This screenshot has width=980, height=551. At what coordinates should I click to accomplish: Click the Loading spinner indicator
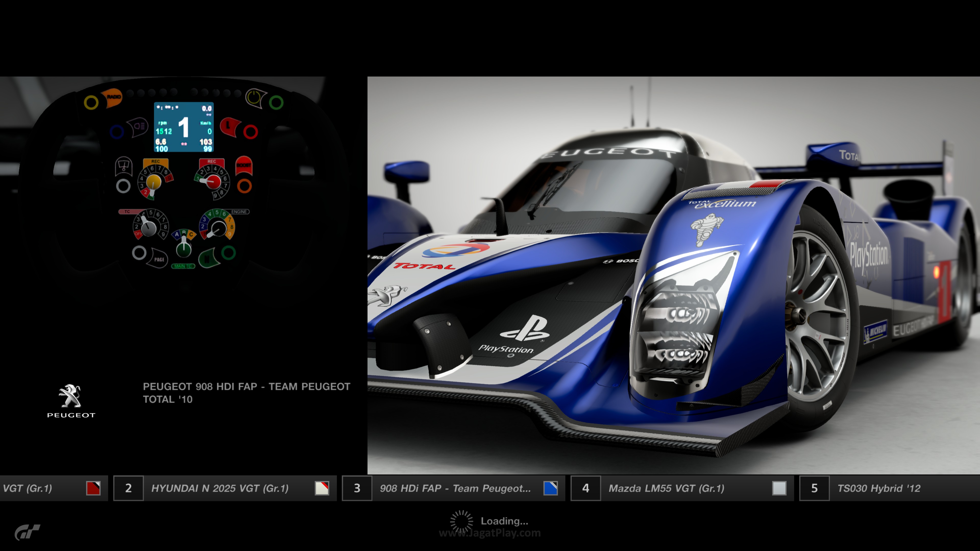tap(461, 521)
